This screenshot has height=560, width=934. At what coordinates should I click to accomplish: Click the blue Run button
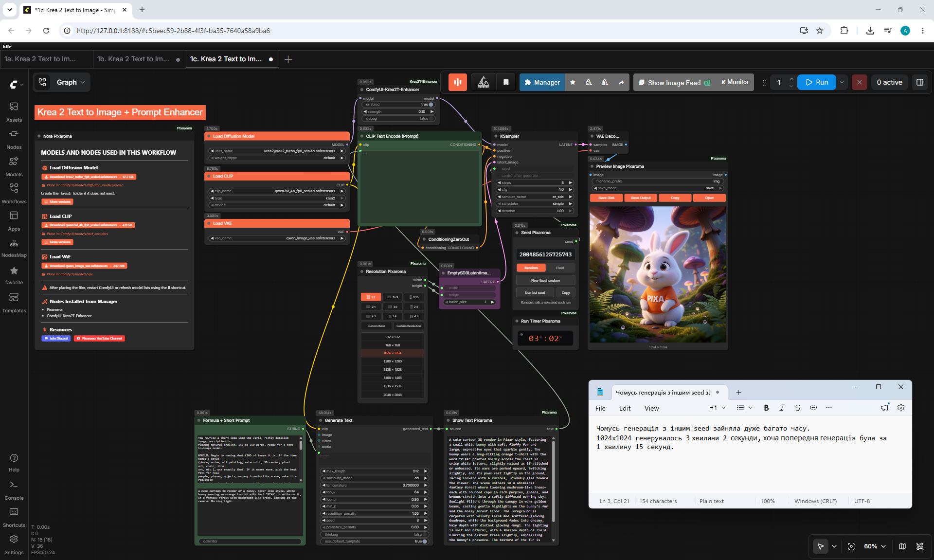click(817, 82)
